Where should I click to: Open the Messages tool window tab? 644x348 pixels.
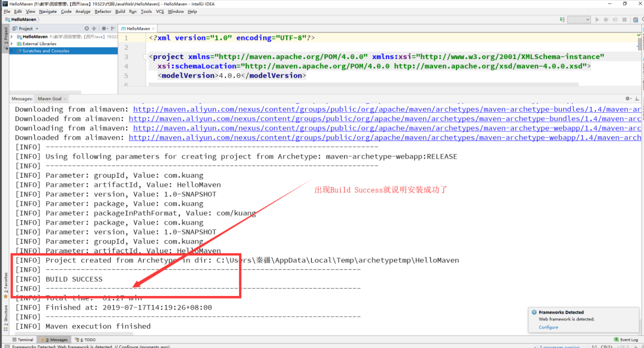(55, 340)
